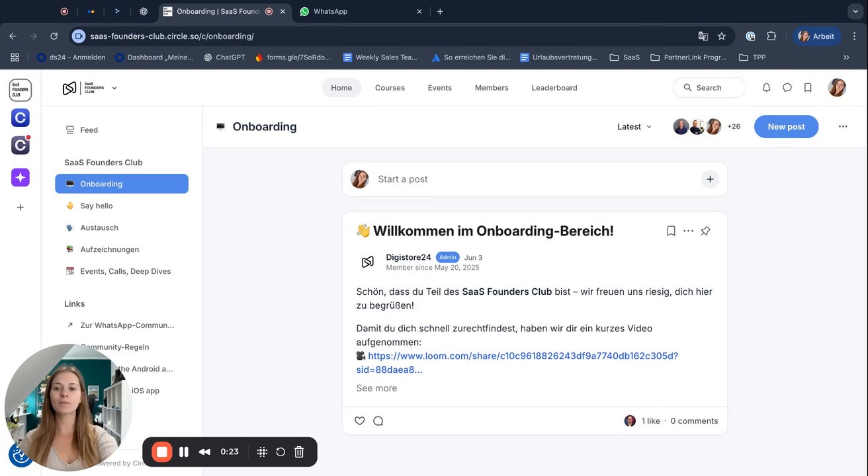Open the Chrome apps grid in bookmarks bar

[x=15, y=58]
